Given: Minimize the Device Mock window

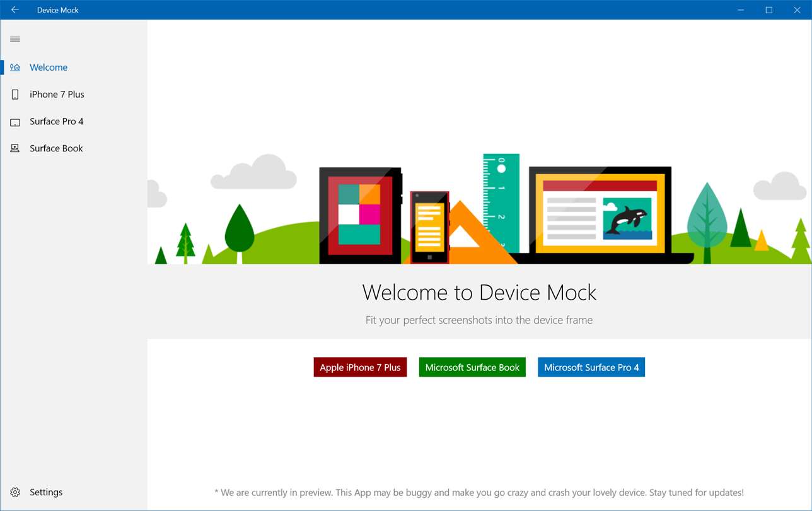Looking at the screenshot, I should click(x=740, y=10).
